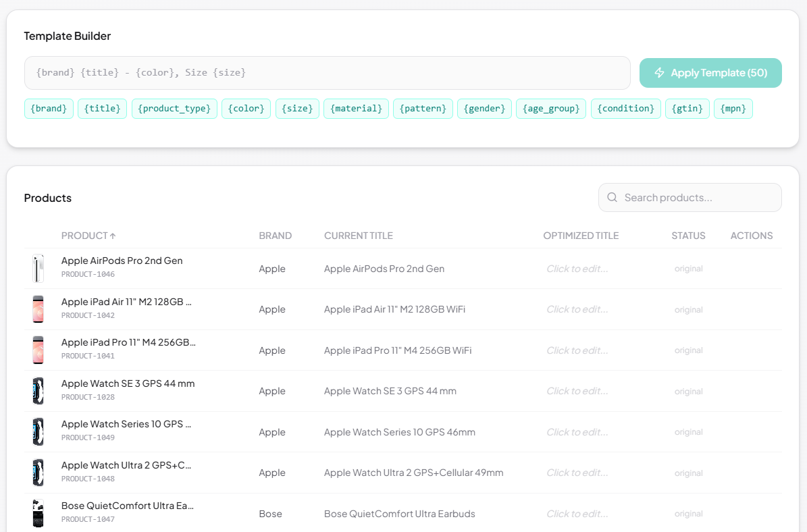This screenshot has width=807, height=532.
Task: Edit optimized title for Apple AirPods Pro
Action: pyautogui.click(x=577, y=268)
